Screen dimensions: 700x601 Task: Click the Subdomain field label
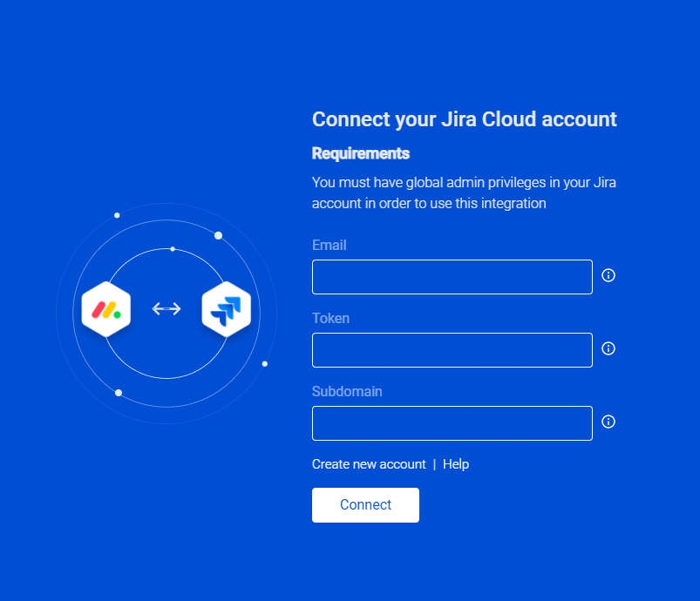coord(347,391)
